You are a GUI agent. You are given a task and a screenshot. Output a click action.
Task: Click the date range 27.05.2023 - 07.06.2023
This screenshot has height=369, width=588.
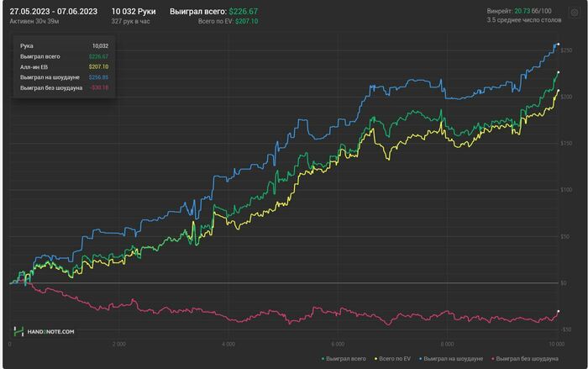point(53,12)
